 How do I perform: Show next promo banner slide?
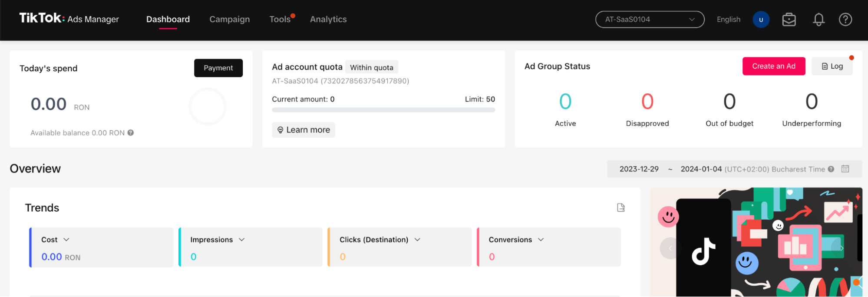[x=842, y=248]
